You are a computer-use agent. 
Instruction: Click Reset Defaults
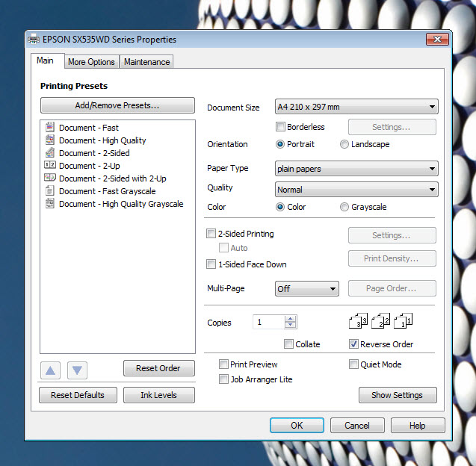(78, 395)
